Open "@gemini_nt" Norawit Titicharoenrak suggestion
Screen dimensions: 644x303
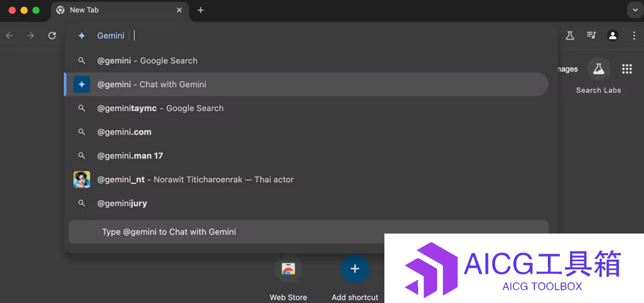pos(306,180)
